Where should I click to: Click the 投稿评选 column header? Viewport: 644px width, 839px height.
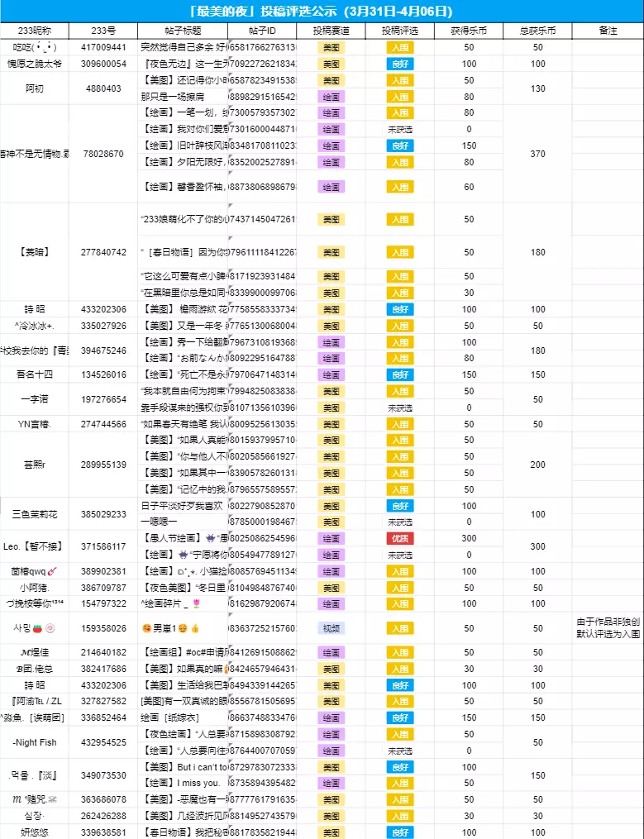click(x=400, y=31)
